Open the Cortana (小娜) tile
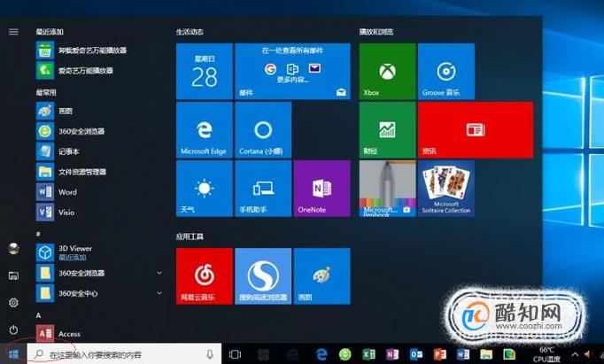Screen dimensions: 604x364 (x=263, y=130)
